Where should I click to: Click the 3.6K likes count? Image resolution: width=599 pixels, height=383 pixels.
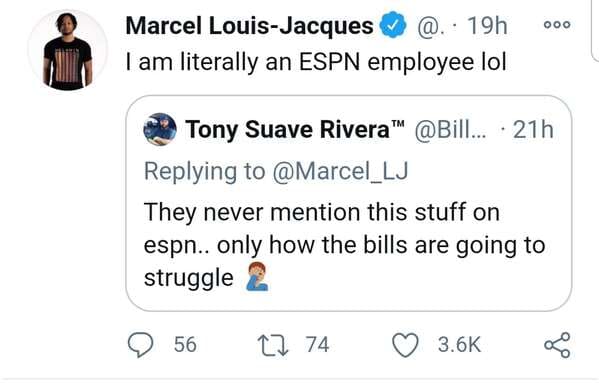pyautogui.click(x=459, y=344)
